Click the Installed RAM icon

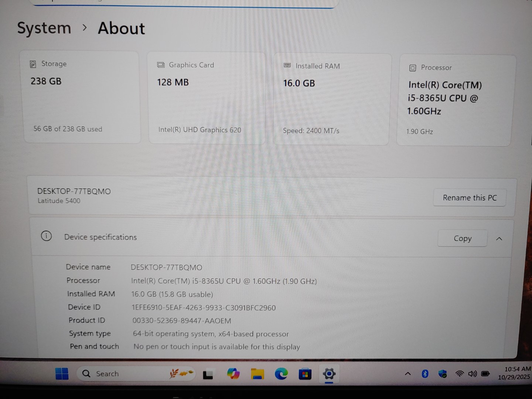pyautogui.click(x=287, y=65)
